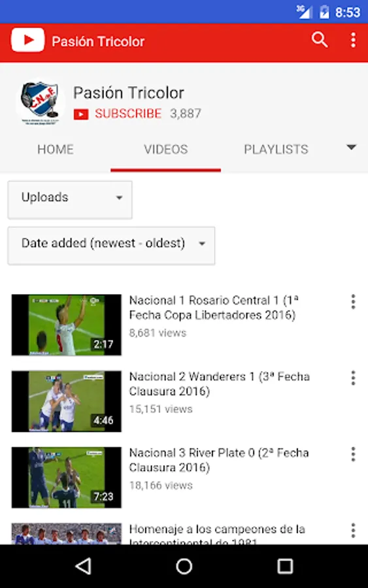Viewport: 368px width, 588px height.
Task: Open Nacional 2 Wanderers 1 video title
Action: click(220, 384)
